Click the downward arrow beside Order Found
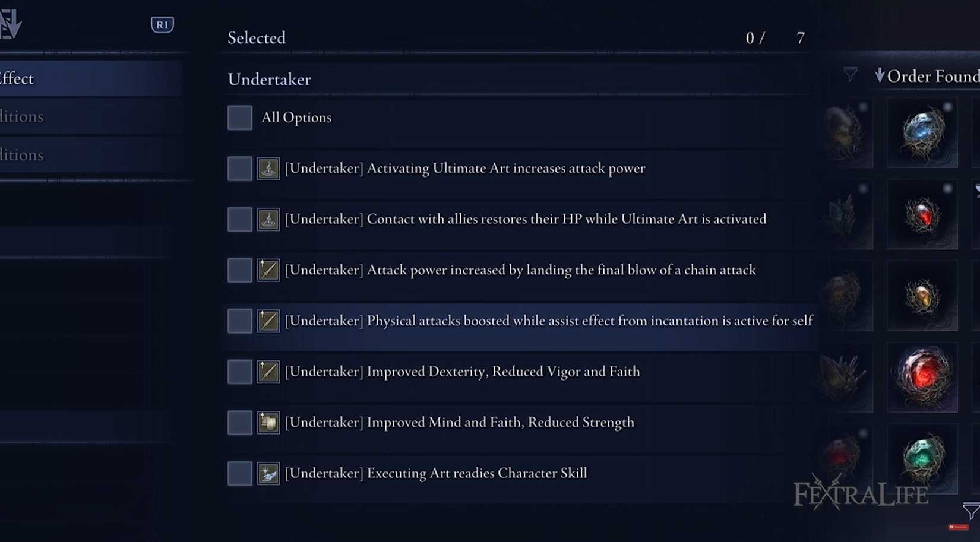980x542 pixels. (x=880, y=76)
